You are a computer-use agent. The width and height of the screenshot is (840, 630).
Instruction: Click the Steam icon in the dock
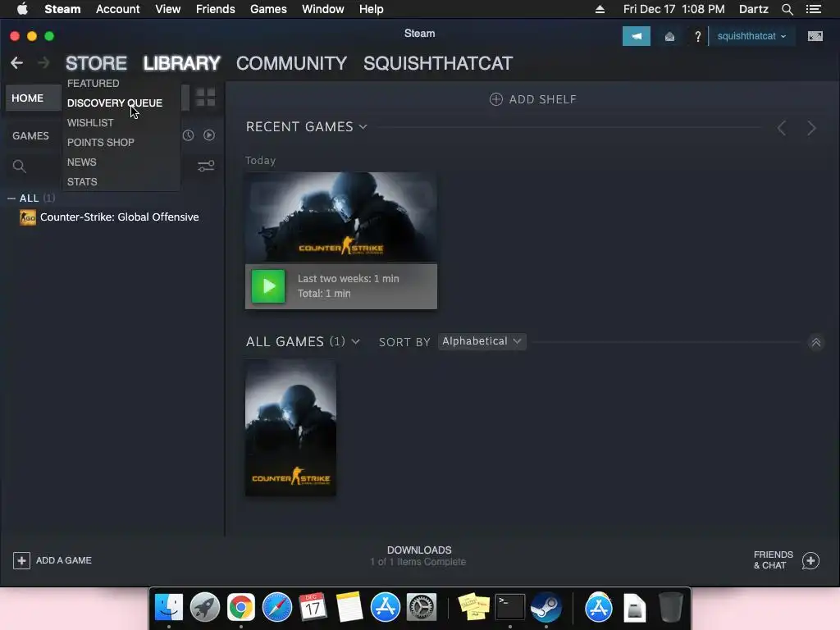546,607
